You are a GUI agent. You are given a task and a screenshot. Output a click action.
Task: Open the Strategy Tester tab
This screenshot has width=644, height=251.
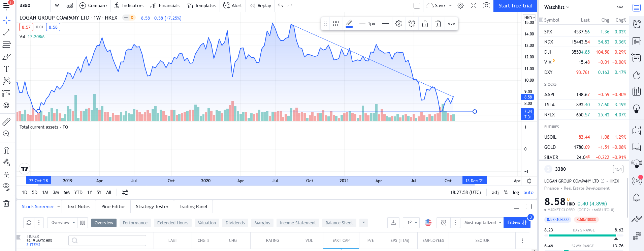click(152, 206)
